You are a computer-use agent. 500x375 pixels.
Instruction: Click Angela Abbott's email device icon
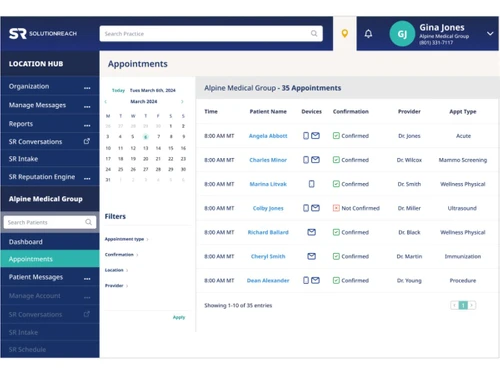(x=315, y=136)
